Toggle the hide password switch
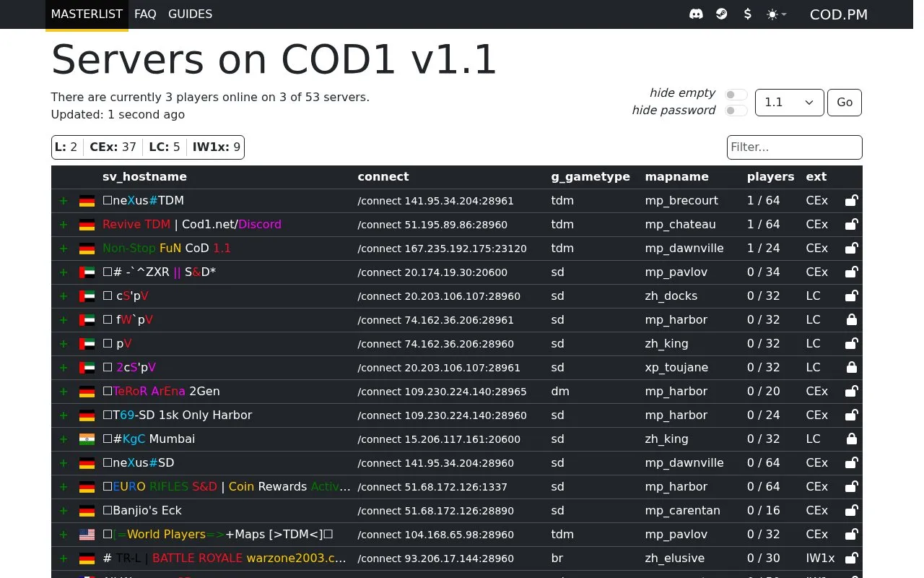The width and height of the screenshot is (924, 578). click(736, 111)
